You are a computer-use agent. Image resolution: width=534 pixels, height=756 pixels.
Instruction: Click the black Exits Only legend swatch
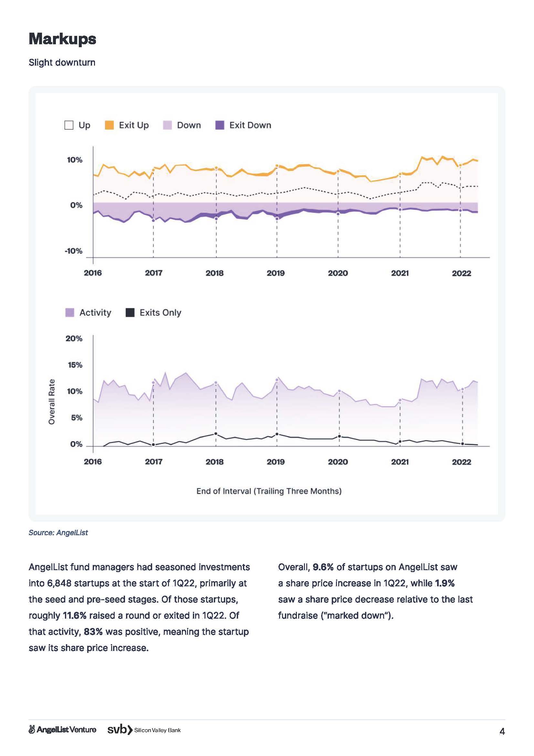click(130, 313)
